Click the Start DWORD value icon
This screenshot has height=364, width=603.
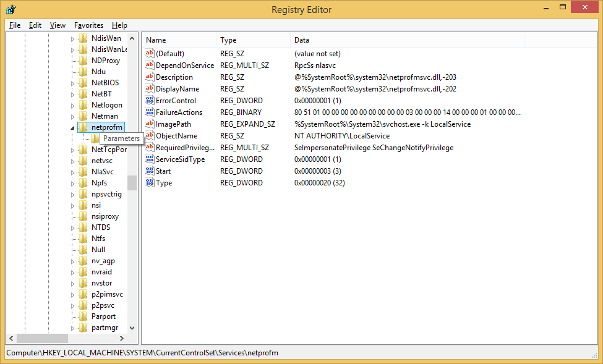[x=149, y=171]
